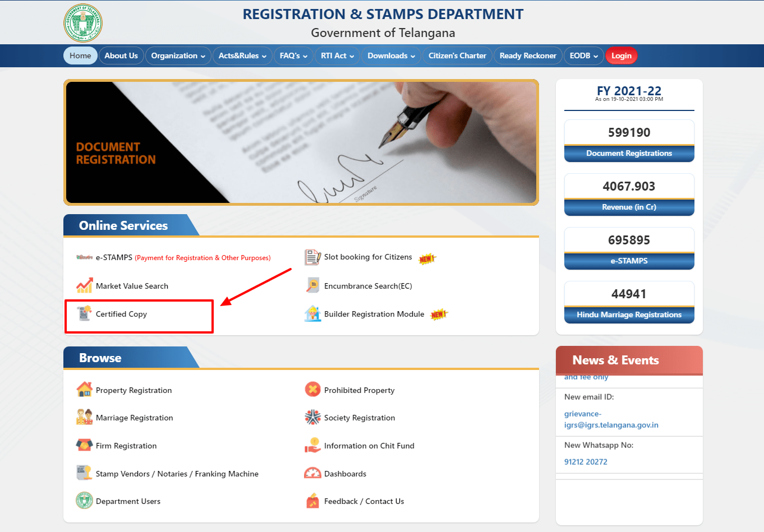Click the Revenue (in Cr) blue label

(629, 207)
